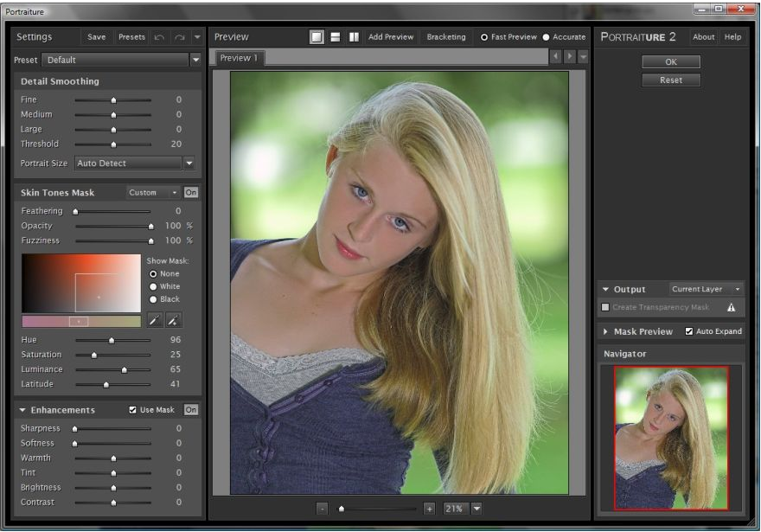Select single preview layout icon

coord(317,37)
